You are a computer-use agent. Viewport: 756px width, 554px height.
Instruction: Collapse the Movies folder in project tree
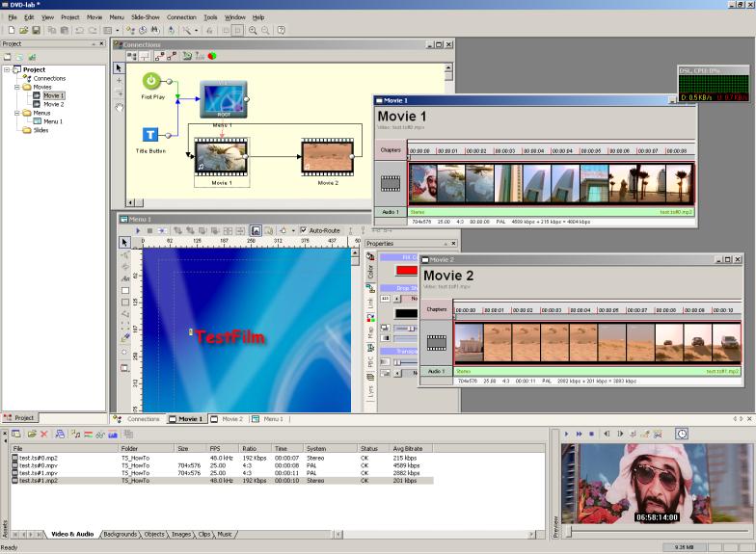(x=15, y=87)
